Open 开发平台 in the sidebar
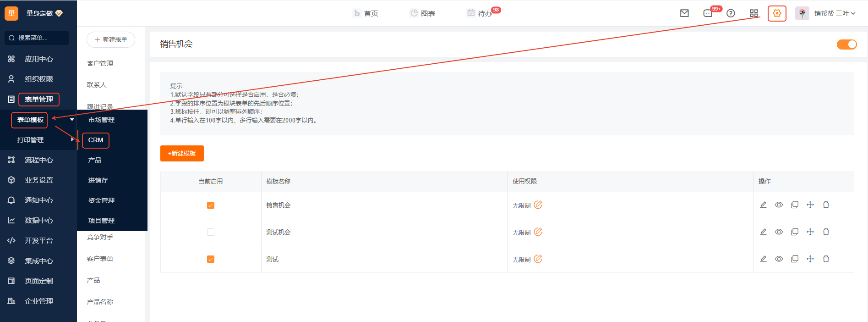Screen dimensions: 868x322 38,240
